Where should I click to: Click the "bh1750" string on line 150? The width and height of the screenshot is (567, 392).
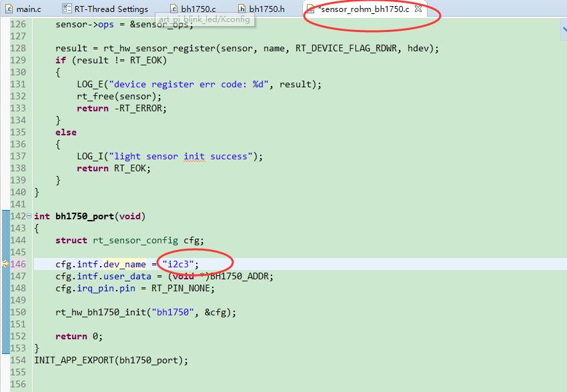tap(173, 312)
